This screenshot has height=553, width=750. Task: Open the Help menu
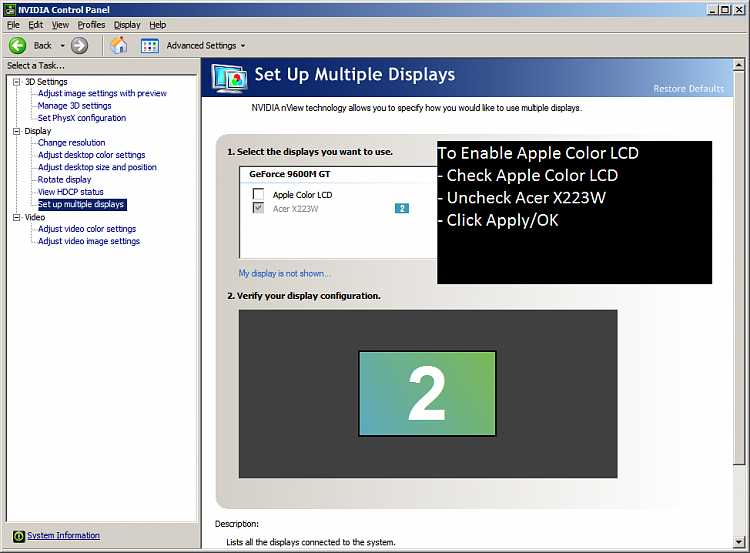click(157, 25)
